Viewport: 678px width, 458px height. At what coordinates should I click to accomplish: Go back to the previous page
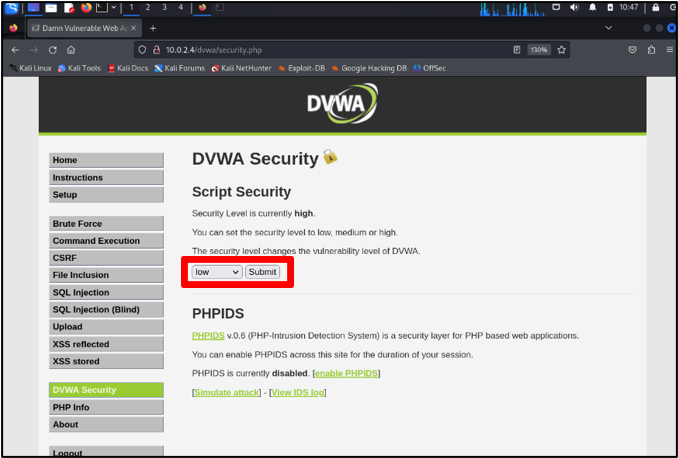point(15,50)
